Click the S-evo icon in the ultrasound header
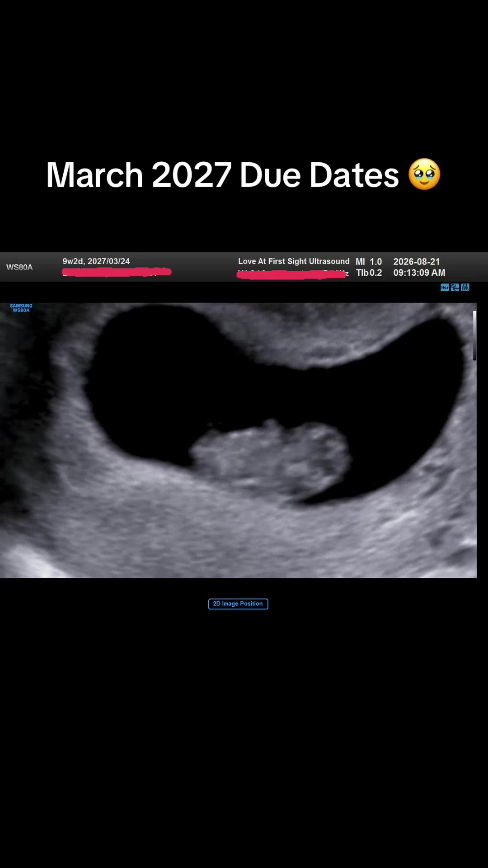Screen dimensions: 488x868 click(x=455, y=288)
